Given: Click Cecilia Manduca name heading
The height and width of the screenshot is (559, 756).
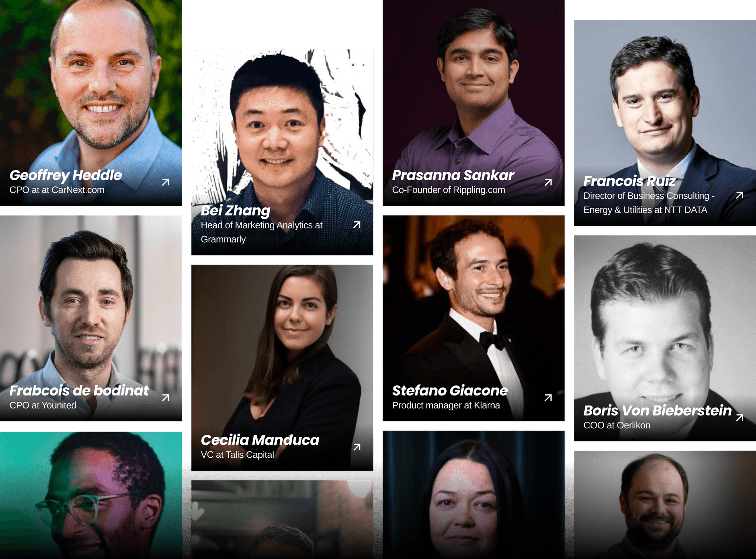Looking at the screenshot, I should tap(260, 440).
